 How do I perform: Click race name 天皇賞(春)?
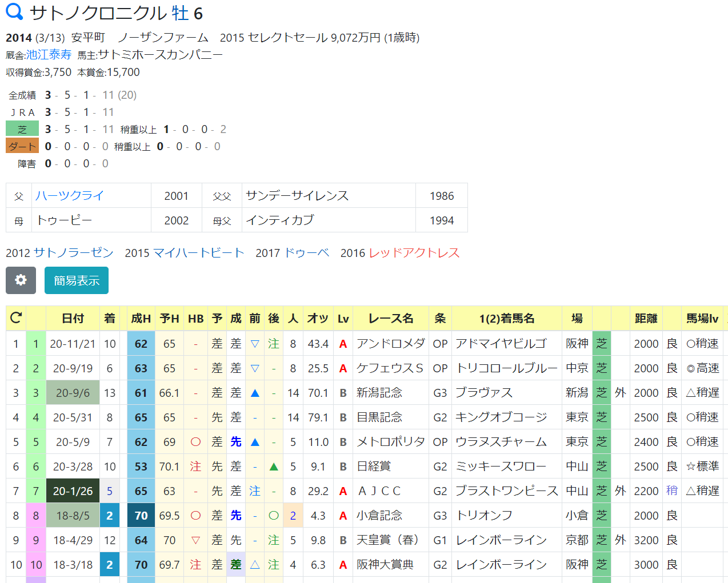click(388, 540)
